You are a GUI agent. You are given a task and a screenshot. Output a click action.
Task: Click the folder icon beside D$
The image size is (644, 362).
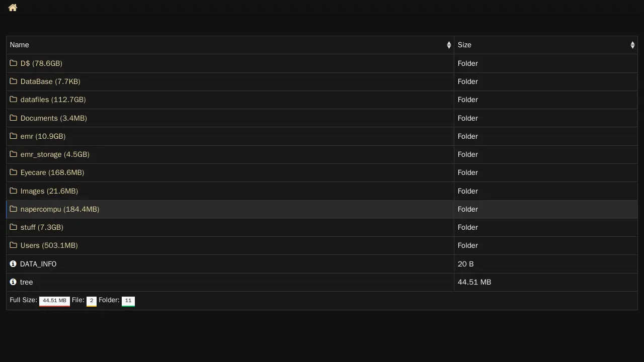(x=14, y=63)
